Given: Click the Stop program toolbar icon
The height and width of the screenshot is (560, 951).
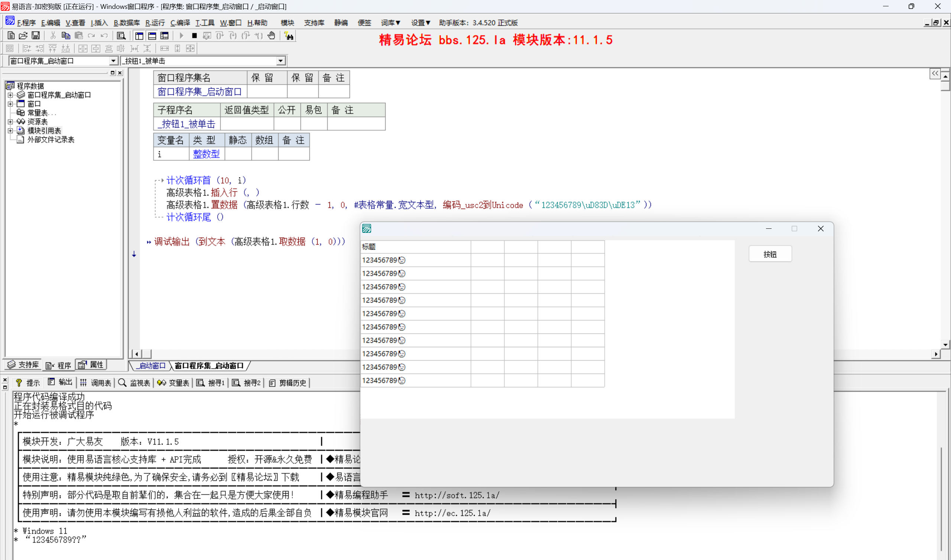Looking at the screenshot, I should coord(194,36).
